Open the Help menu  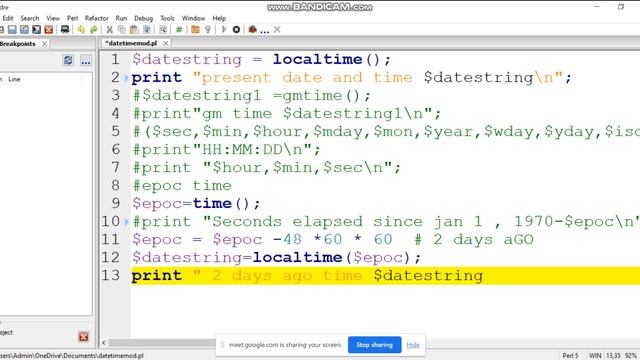tap(219, 18)
